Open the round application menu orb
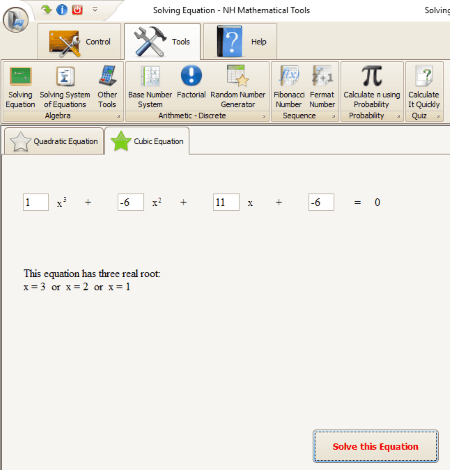Viewport: 450px width, 470px height. [x=16, y=20]
